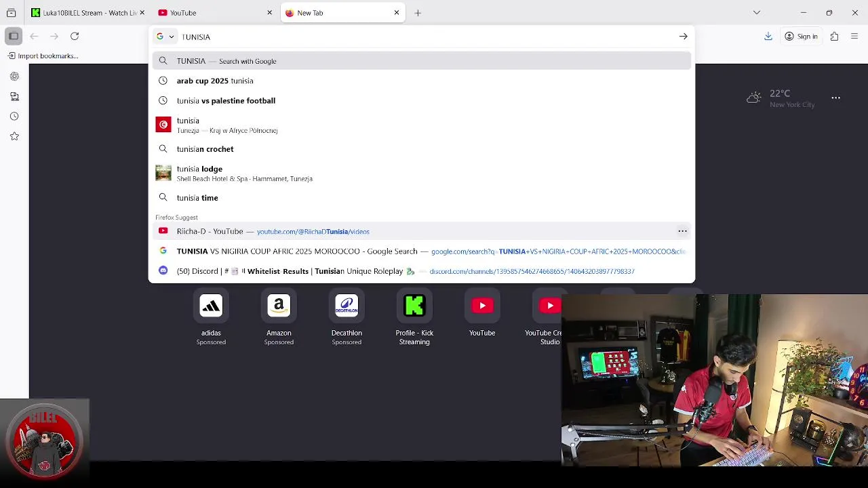Go back one page

pos(34,37)
